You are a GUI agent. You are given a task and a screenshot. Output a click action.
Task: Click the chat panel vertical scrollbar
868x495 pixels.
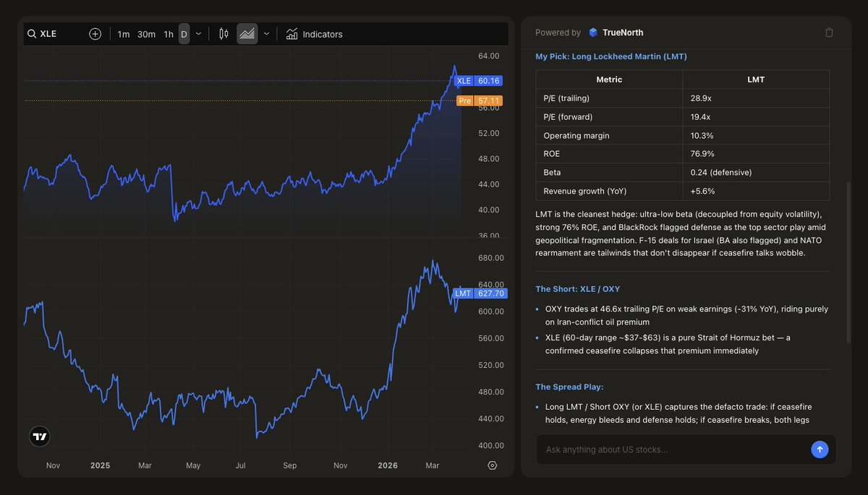(848, 262)
